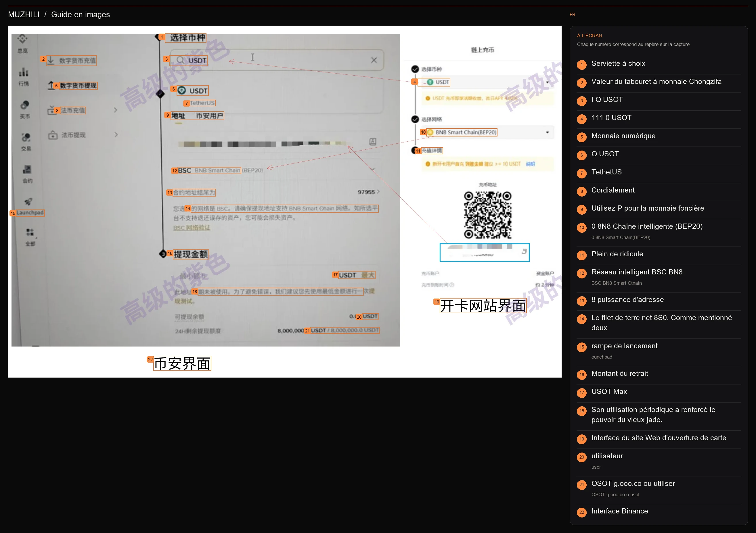Open the BSC 网络验证 link
756x533 pixels.
tap(192, 228)
